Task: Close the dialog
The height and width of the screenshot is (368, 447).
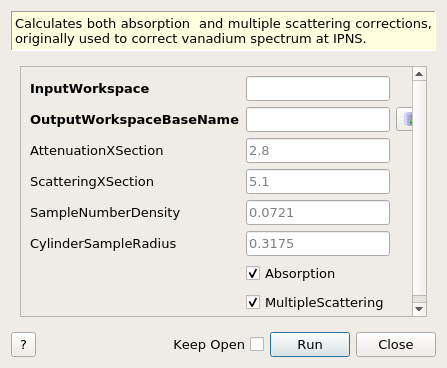Action: tap(396, 344)
